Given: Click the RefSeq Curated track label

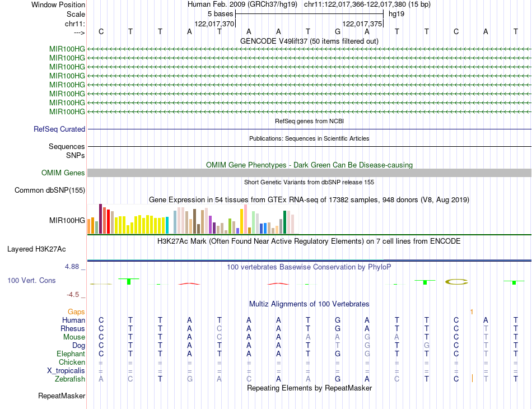Looking at the screenshot, I should coord(59,129).
